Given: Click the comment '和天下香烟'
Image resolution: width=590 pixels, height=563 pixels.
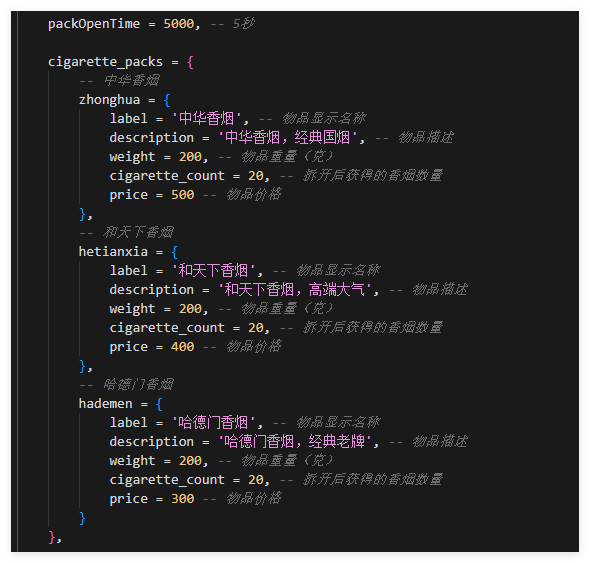Looking at the screenshot, I should click(138, 233).
